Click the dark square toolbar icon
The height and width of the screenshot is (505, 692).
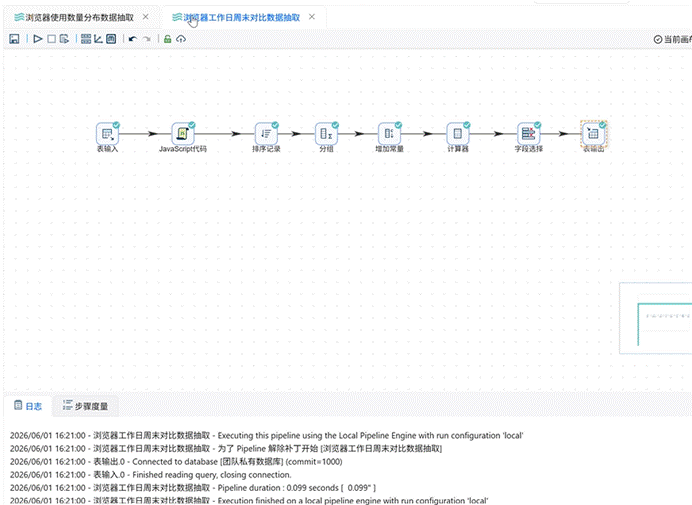point(111,39)
